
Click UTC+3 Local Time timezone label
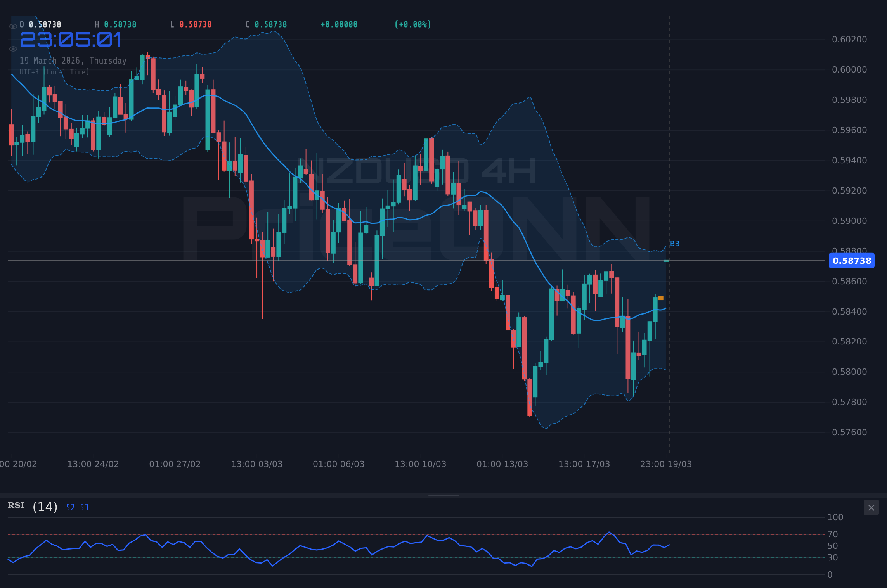click(x=54, y=72)
